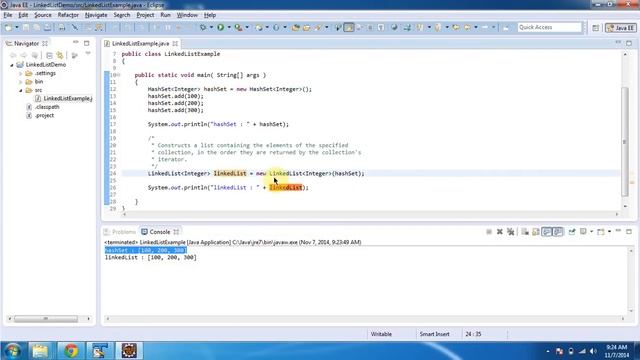Close the LinkedListExample.java editor tab
The height and width of the screenshot is (360, 640).
point(175,43)
